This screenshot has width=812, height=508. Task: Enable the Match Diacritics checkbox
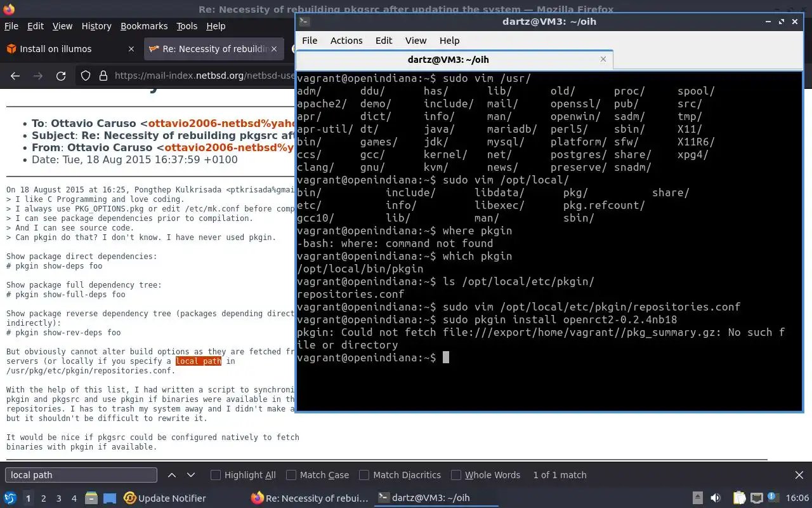point(364,475)
